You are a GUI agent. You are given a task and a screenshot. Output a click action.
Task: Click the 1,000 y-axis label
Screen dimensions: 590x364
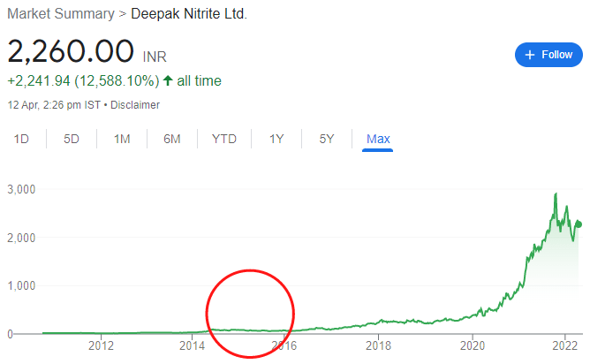tap(21, 285)
